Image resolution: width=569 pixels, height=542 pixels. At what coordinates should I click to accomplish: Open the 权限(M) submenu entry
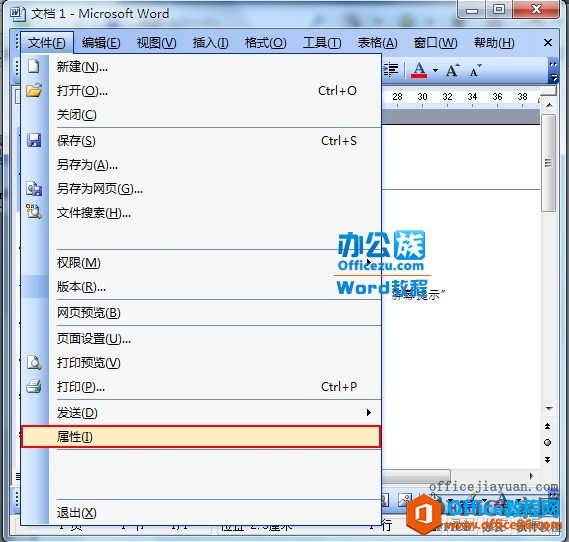[201, 262]
